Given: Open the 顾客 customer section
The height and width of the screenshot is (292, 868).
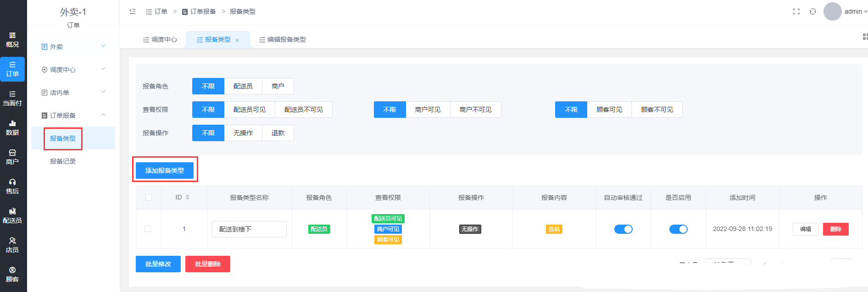Looking at the screenshot, I should pos(12,275).
